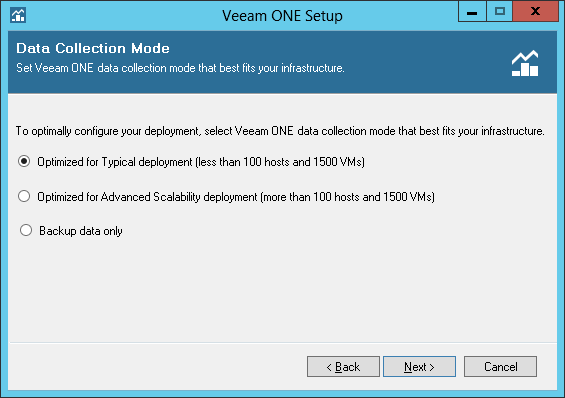Click the 'more than 100 hosts' option label
The width and height of the screenshot is (565, 398).
click(236, 197)
